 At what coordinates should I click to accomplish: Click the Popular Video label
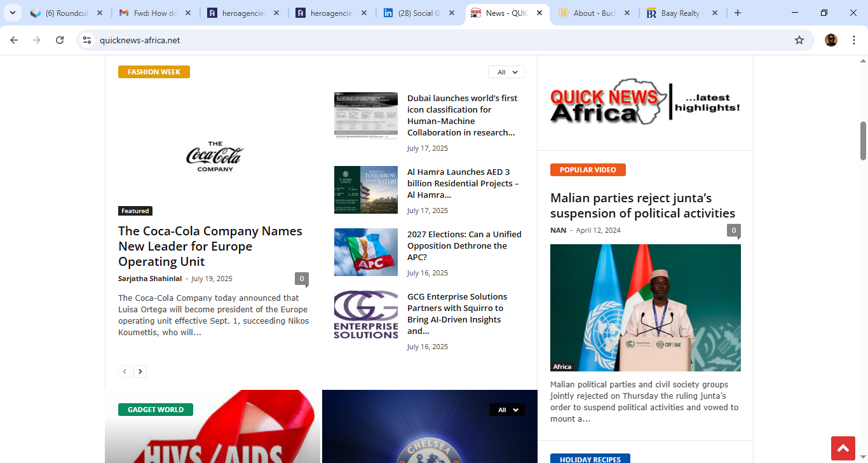[x=588, y=170]
